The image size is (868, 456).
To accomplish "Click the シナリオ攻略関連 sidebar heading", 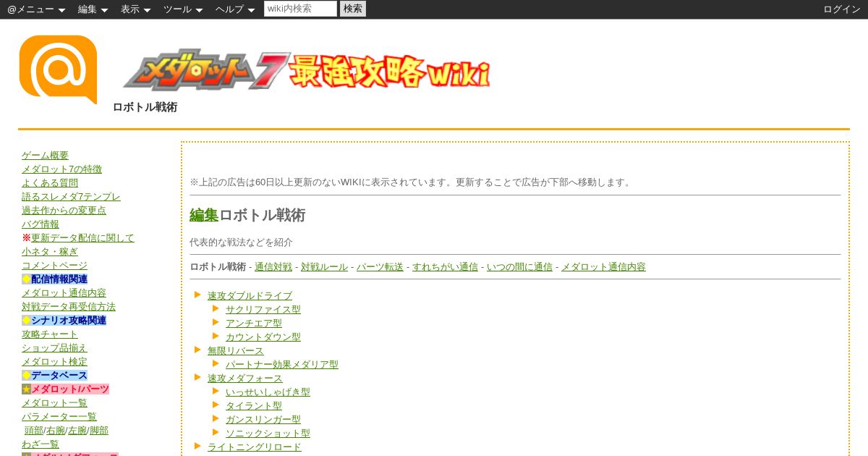I will [69, 321].
